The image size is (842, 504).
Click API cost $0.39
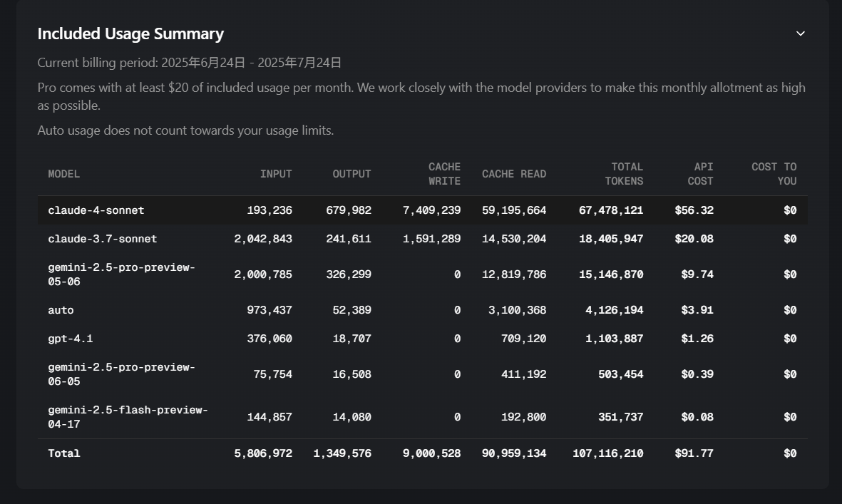click(697, 375)
